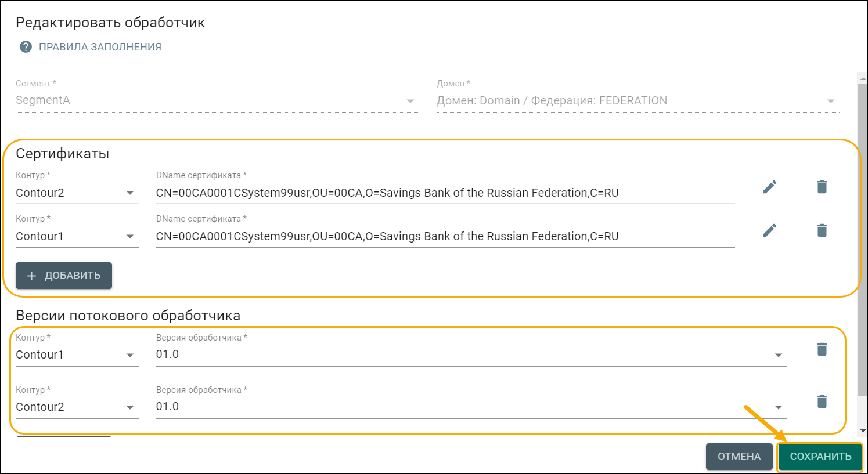Screen dimensions: 868x474
Task: Open Контур dropdown in first certificate row
Action: 130,193
